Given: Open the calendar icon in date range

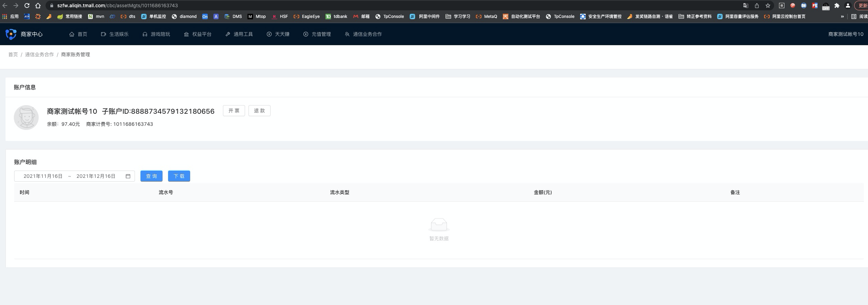Looking at the screenshot, I should click(128, 176).
